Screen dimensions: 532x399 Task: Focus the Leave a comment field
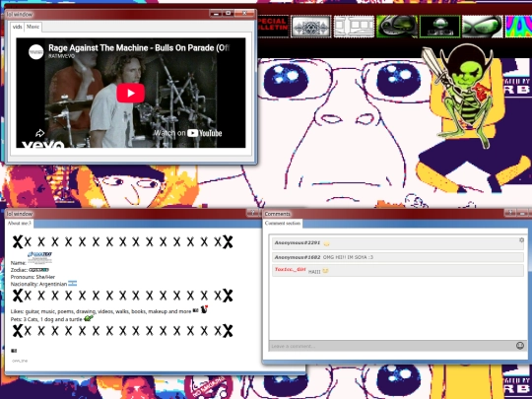point(392,346)
